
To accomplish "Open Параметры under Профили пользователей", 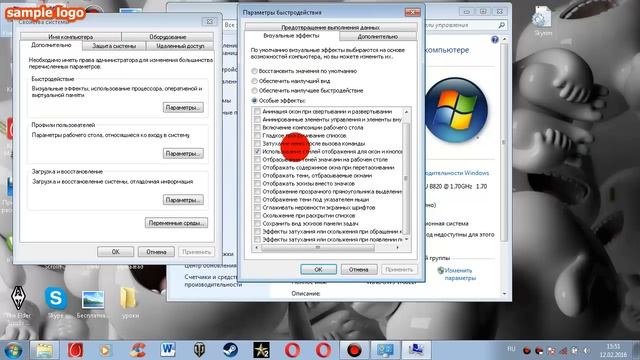I will pyautogui.click(x=183, y=153).
